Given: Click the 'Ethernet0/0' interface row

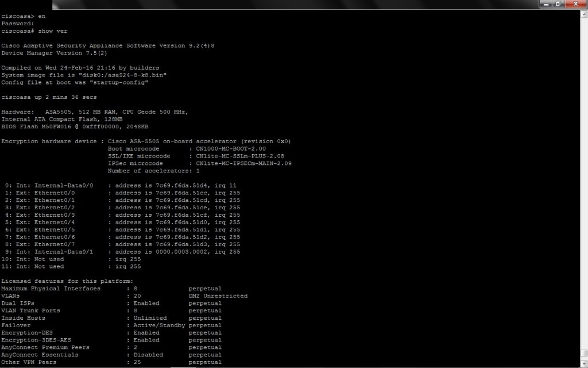Looking at the screenshot, I should click(122, 193).
